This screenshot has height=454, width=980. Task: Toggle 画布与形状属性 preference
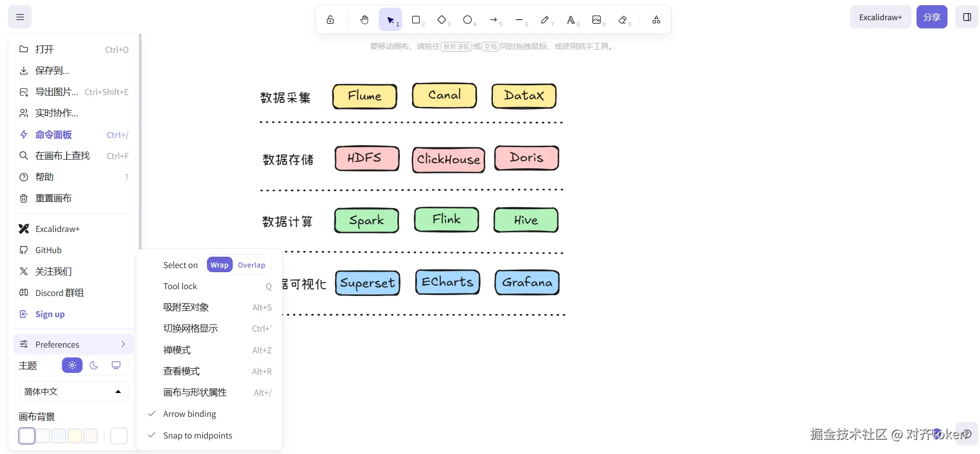(x=209, y=393)
